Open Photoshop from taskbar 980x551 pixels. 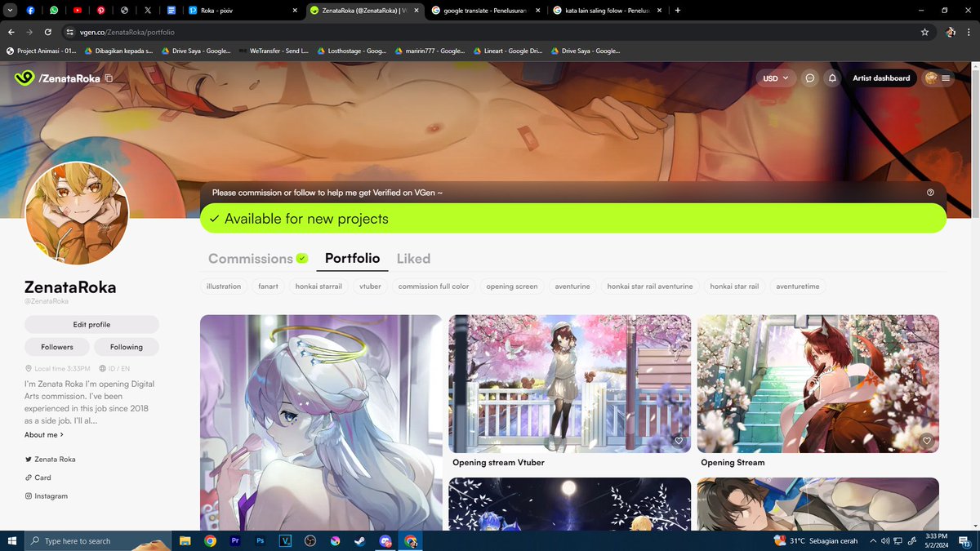click(x=261, y=540)
